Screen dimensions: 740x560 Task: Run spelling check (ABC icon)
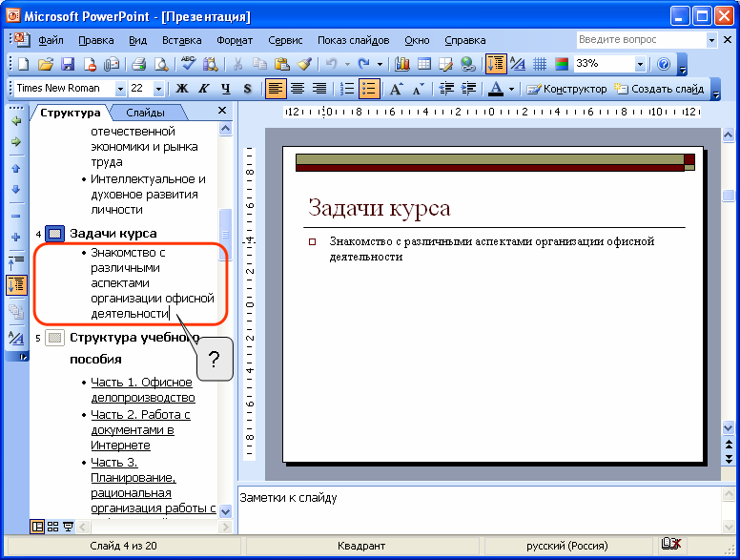(188, 64)
